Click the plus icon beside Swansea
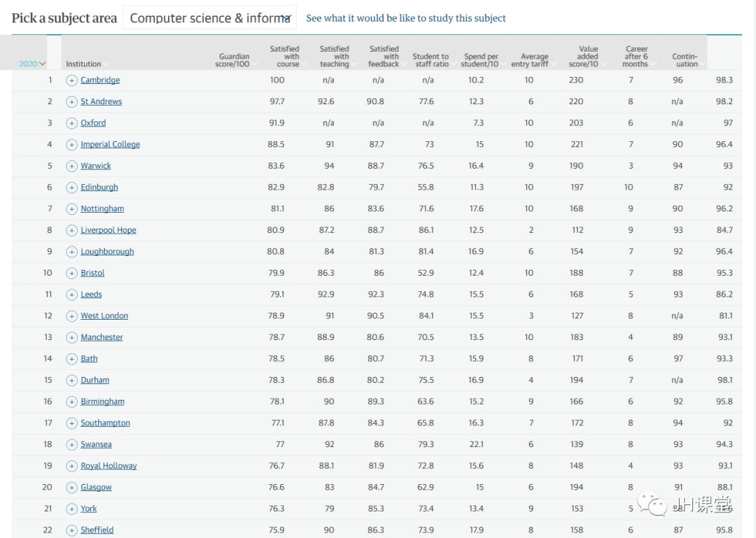Viewport: 756px width, 538px height. click(71, 444)
